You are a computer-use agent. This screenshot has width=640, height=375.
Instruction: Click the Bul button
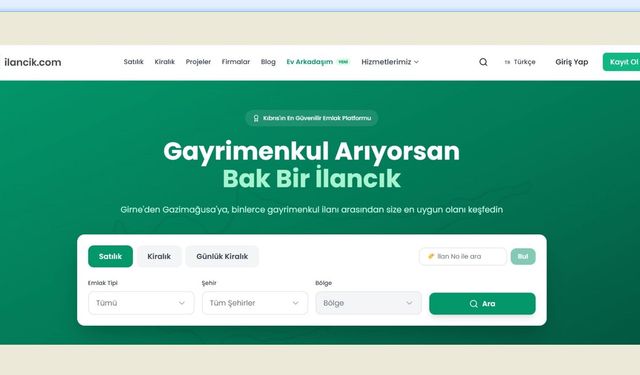click(x=523, y=256)
